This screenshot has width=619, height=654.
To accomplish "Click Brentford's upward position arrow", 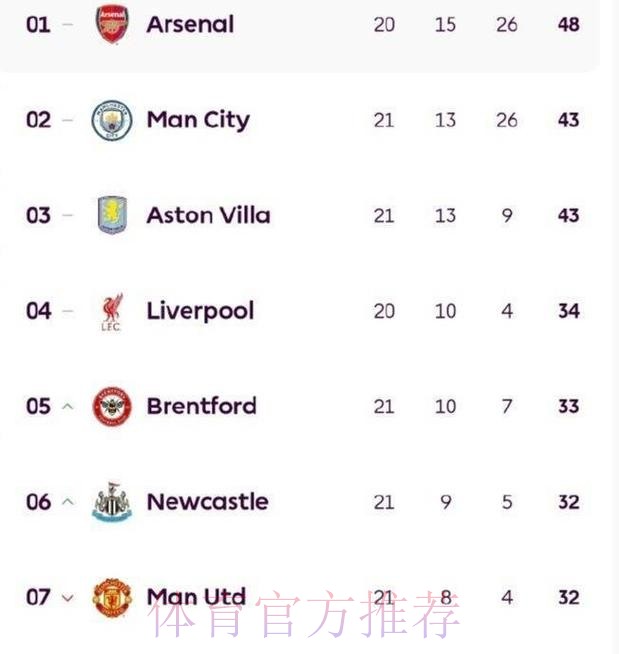I will (x=68, y=407).
